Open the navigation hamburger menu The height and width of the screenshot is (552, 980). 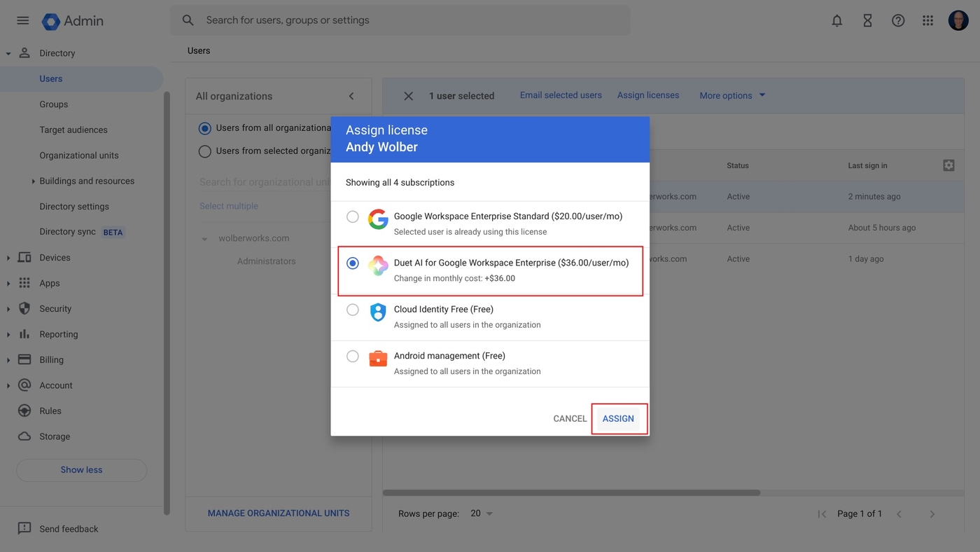(x=22, y=20)
